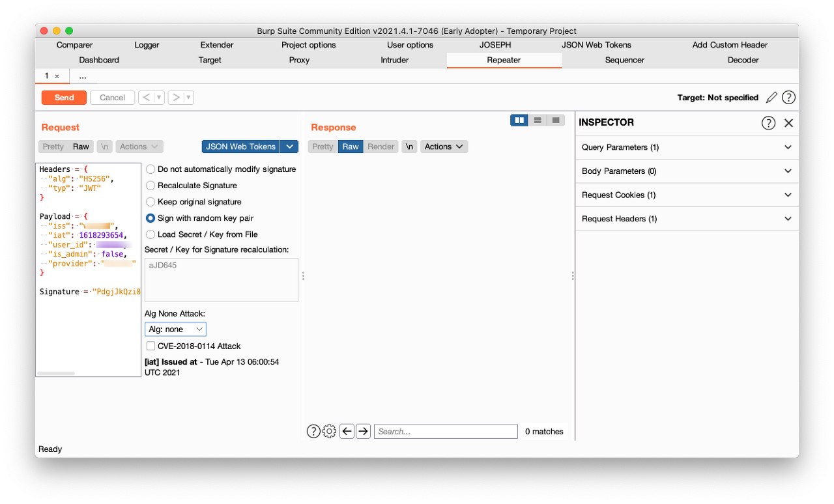Click the orange Send button
This screenshot has height=504, width=834.
click(x=64, y=98)
